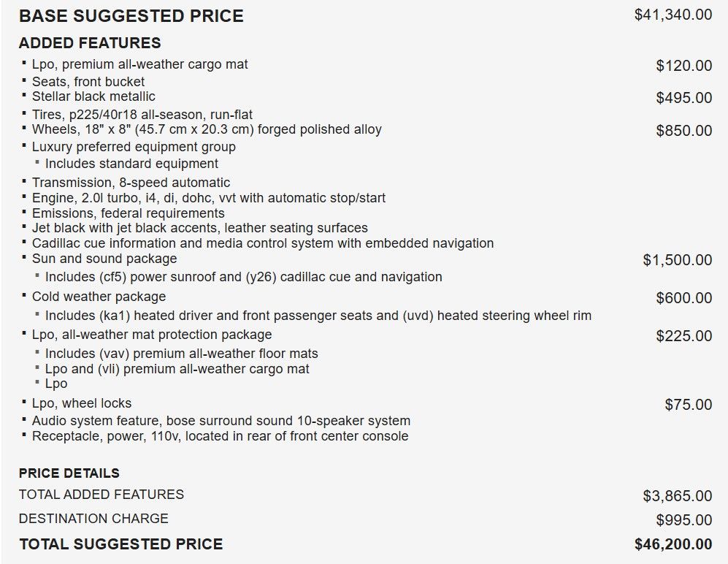
Task: Click the Cold weather package entry
Action: [99, 297]
